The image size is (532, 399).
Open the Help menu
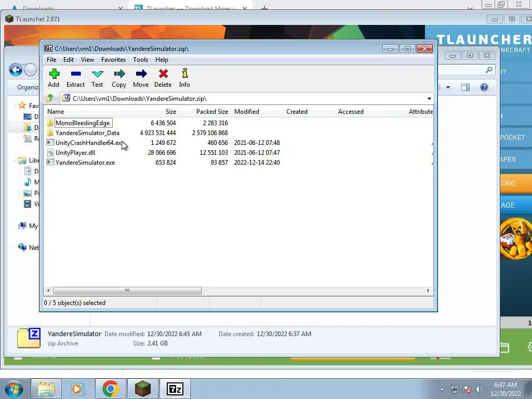coord(162,60)
